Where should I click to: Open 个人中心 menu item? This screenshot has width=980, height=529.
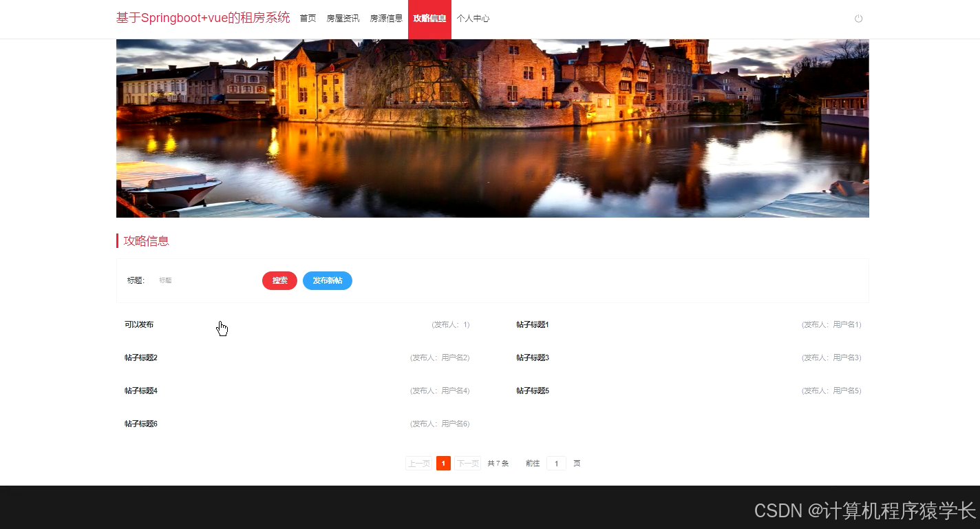coord(473,19)
